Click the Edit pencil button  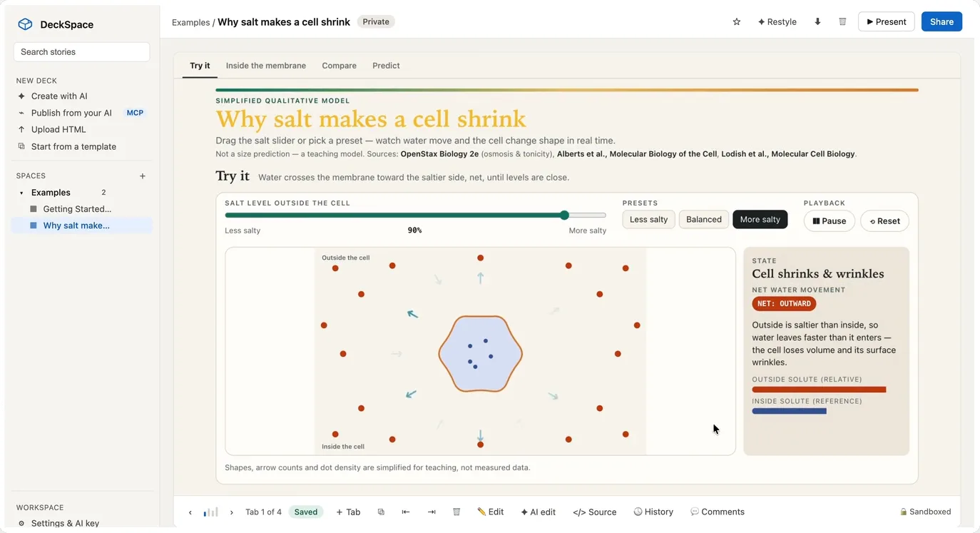coord(491,512)
